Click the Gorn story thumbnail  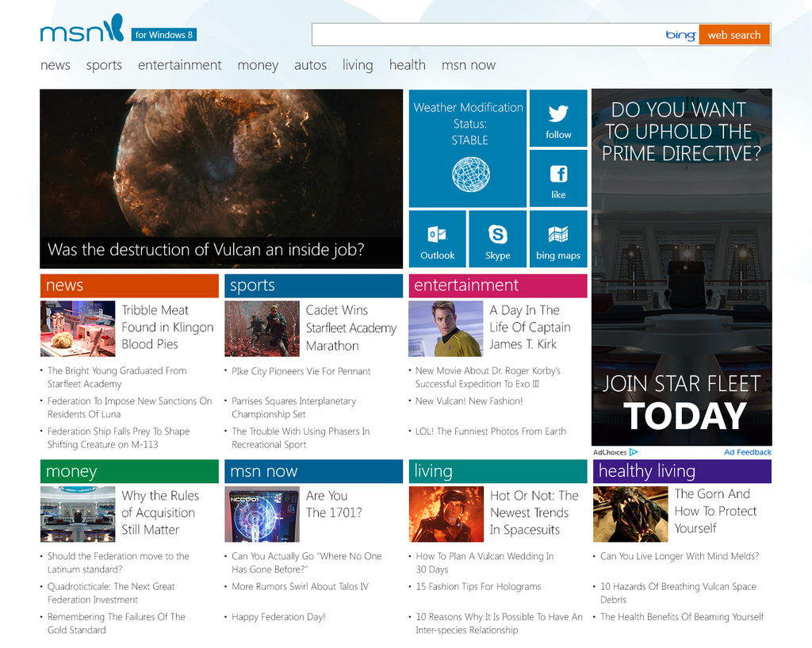point(630,514)
